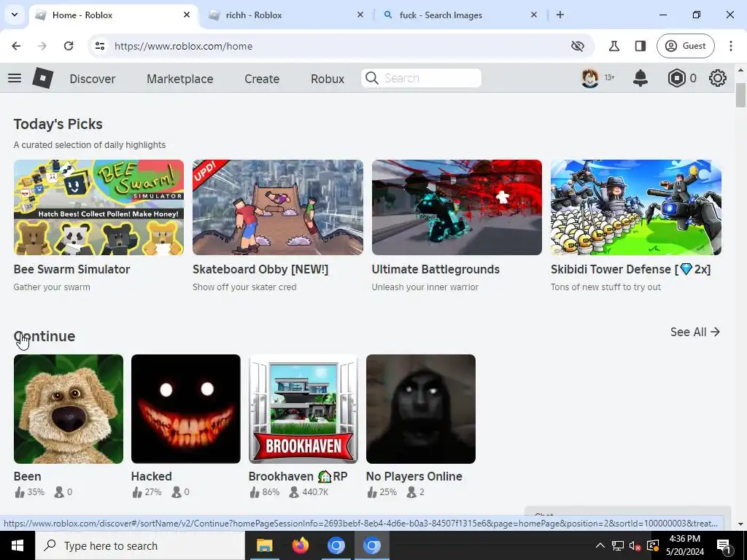Open the Windows Start menu
Image resolution: width=747 pixels, height=560 pixels.
[18, 545]
